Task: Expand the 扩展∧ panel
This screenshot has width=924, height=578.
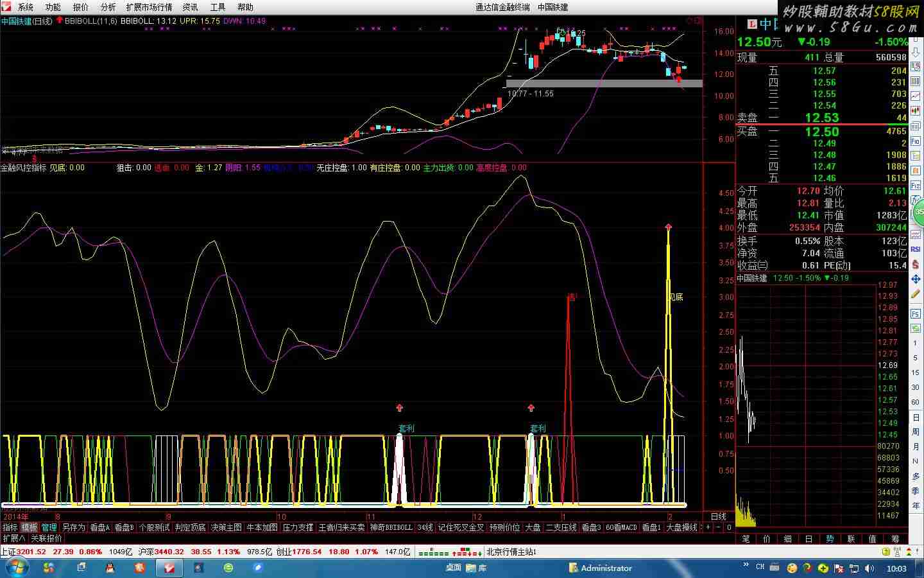Action: tap(14, 538)
